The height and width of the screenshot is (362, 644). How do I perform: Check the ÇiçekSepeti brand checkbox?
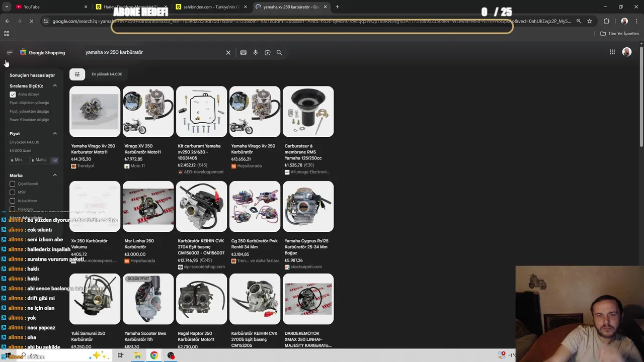[13, 184]
